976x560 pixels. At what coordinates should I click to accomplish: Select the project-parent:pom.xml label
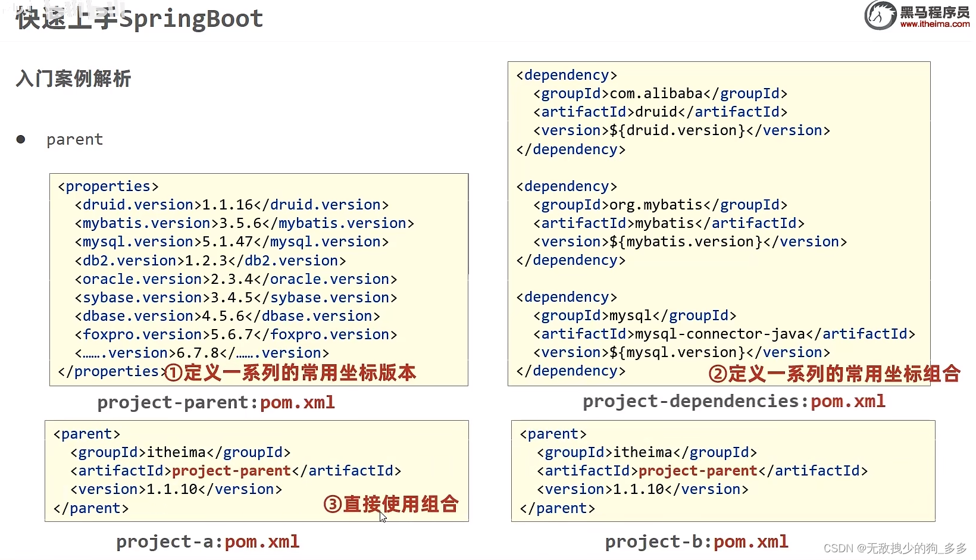216,402
